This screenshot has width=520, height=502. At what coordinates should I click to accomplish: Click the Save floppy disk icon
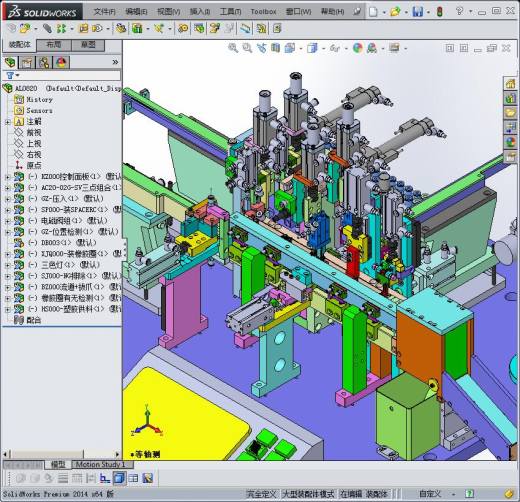[x=417, y=12]
